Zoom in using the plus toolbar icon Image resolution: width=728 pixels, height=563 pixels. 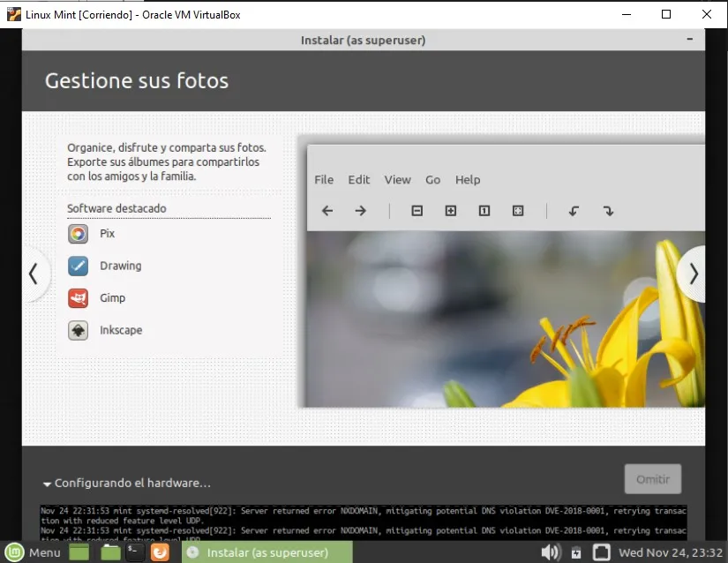(x=451, y=211)
